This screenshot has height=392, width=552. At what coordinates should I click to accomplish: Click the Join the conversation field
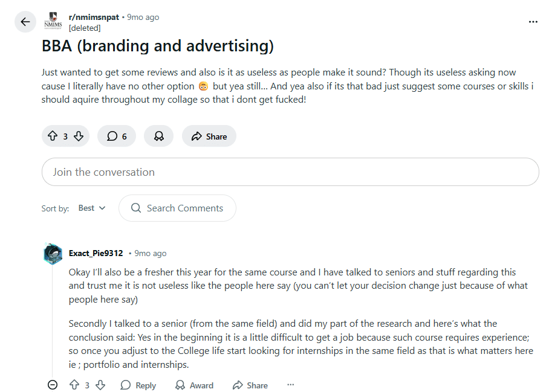pos(290,172)
